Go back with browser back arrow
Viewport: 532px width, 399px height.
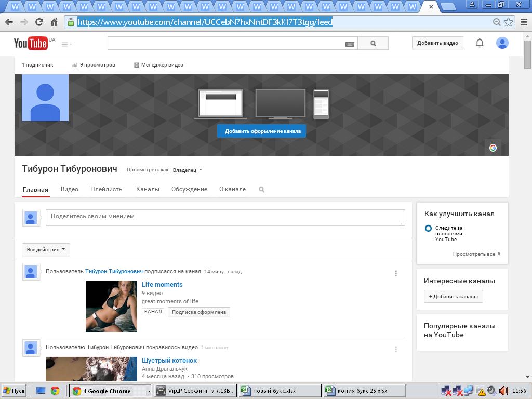[9, 22]
